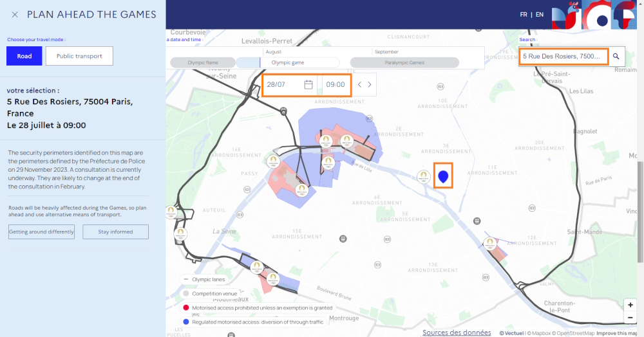Image resolution: width=644 pixels, height=337 pixels.
Task: Click the Olympic lanes legend entry
Action: 204,279
